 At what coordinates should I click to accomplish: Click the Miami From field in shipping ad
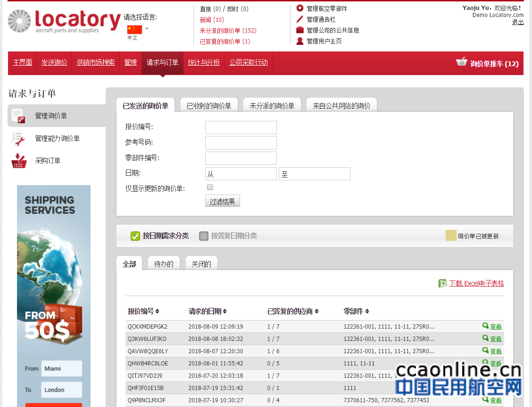click(x=61, y=369)
